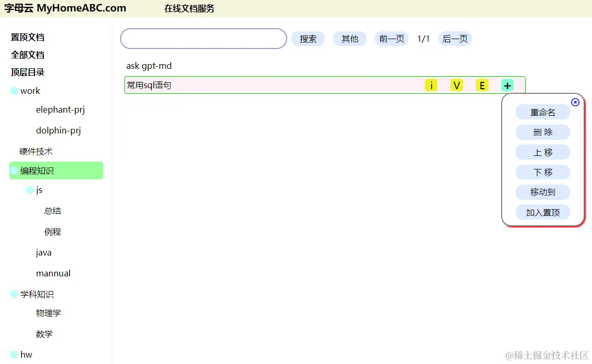Select 重命名 from the action menu
The height and width of the screenshot is (364, 592).
point(542,112)
